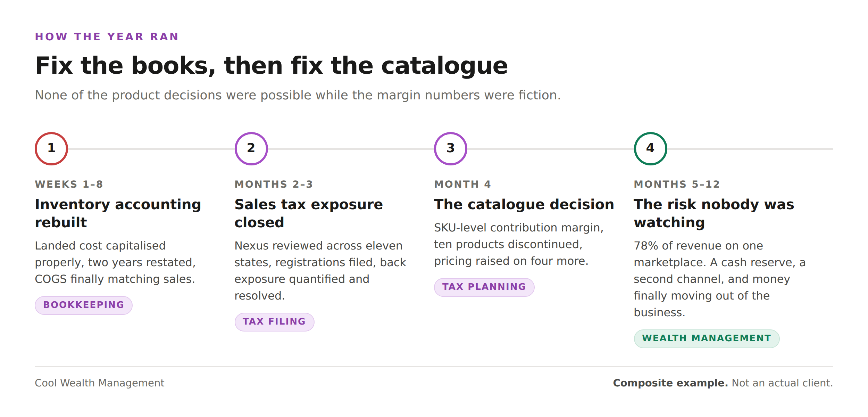Select the purple step 2 circle
This screenshot has width=868, height=417.
point(251,149)
